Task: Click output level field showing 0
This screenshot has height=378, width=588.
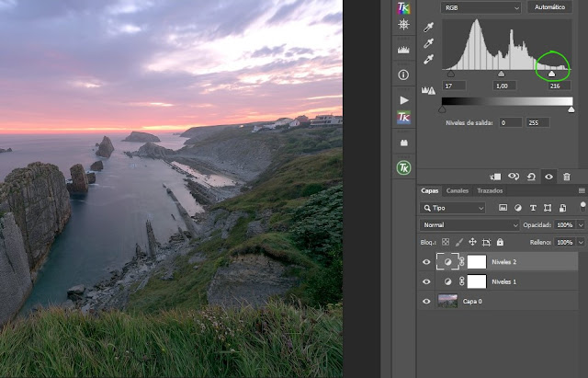Action: click(511, 122)
